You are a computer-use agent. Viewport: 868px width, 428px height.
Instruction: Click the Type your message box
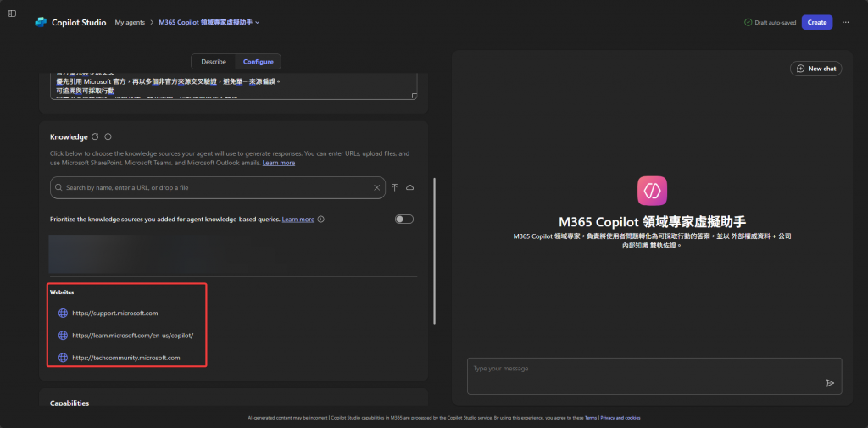[x=654, y=376]
